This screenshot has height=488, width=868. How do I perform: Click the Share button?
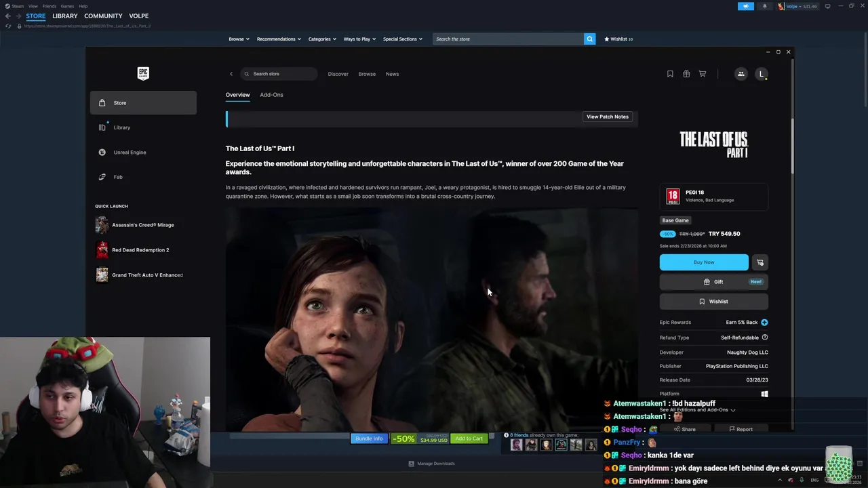tap(685, 429)
